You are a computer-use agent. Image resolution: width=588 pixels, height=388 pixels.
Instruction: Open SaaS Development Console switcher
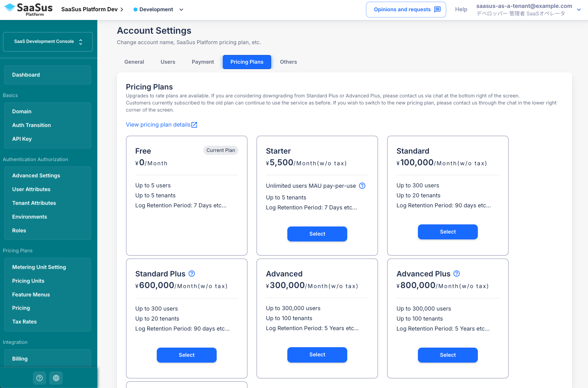(x=48, y=42)
